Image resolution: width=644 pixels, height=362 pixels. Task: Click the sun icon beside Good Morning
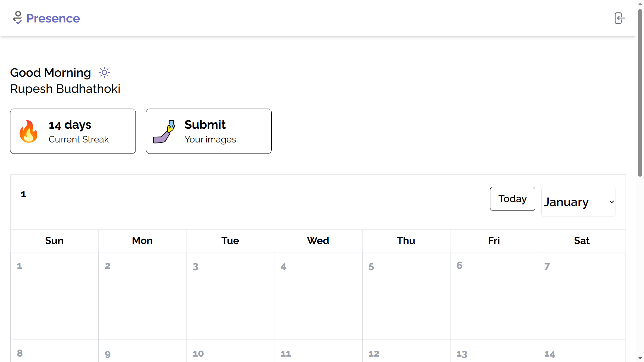pos(104,72)
